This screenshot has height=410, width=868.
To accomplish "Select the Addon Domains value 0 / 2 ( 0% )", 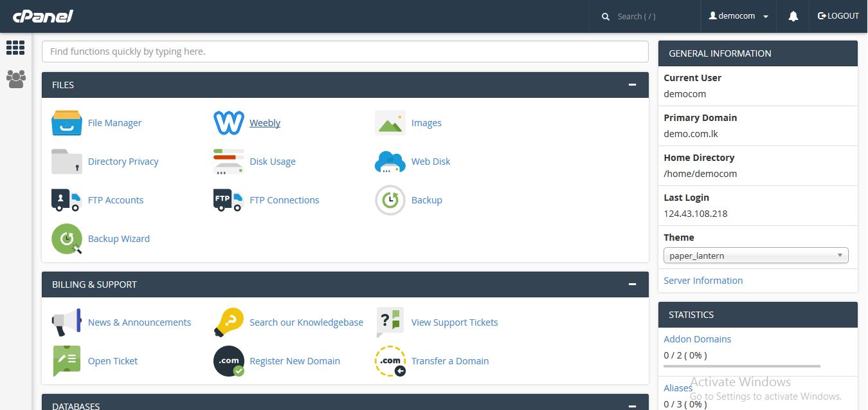I will coord(685,355).
